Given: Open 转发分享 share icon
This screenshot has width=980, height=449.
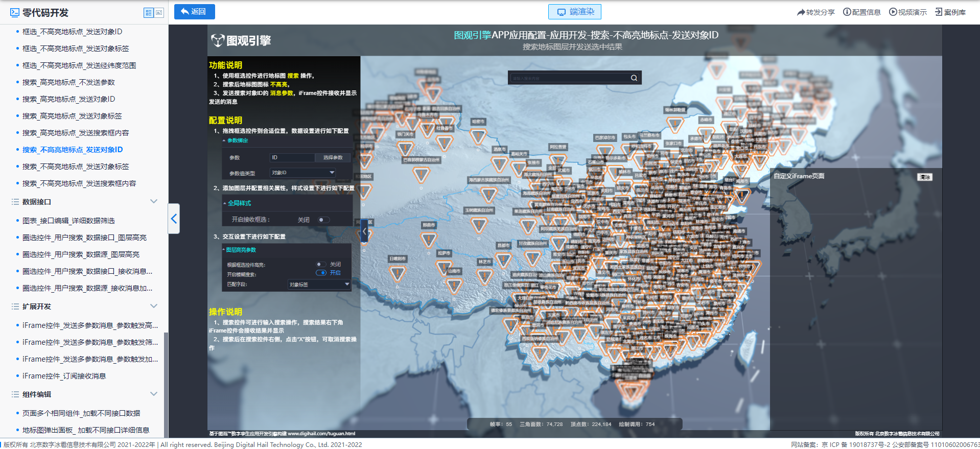Looking at the screenshot, I should [801, 12].
